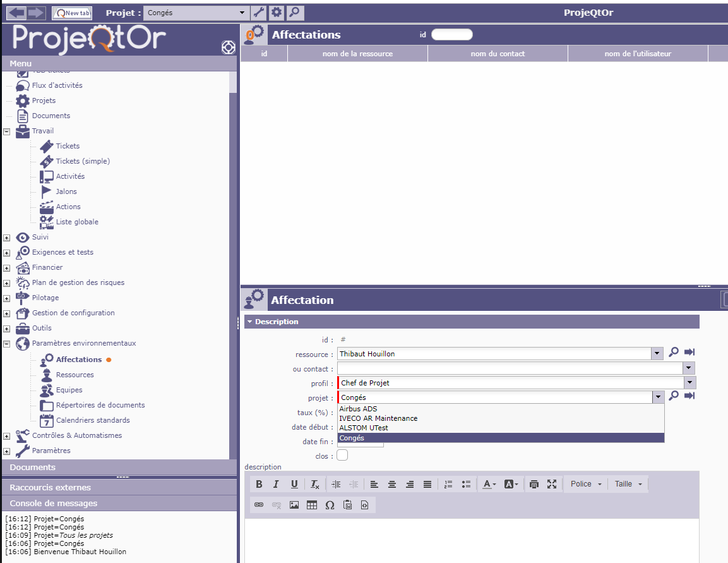Open background color picker in editor
Screen dimensions: 728x563
[x=511, y=484]
